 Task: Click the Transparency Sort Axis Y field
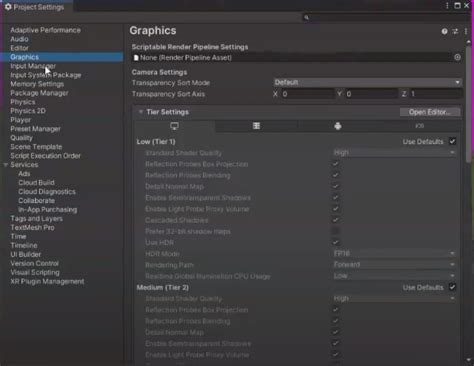click(372, 94)
